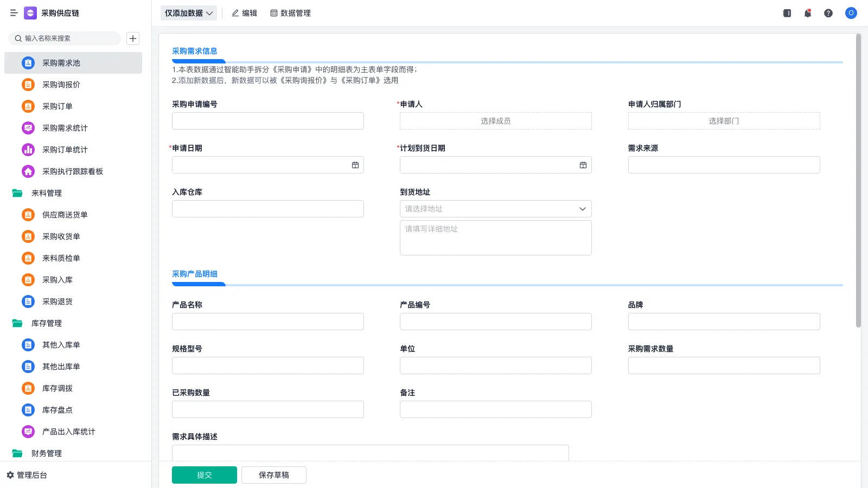This screenshot has height=488, width=868.
Task: Focus the 采购需求数量 input field
Action: coord(724,365)
